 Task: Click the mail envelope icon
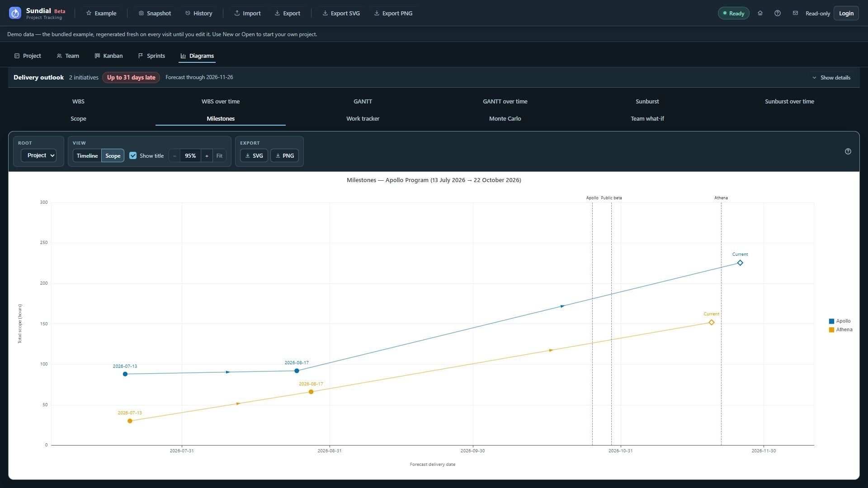(795, 13)
